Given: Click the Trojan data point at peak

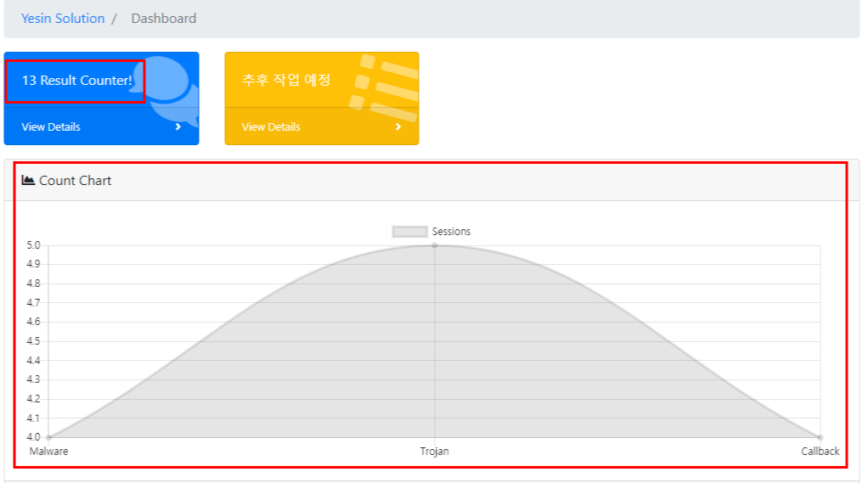Looking at the screenshot, I should pos(435,245).
